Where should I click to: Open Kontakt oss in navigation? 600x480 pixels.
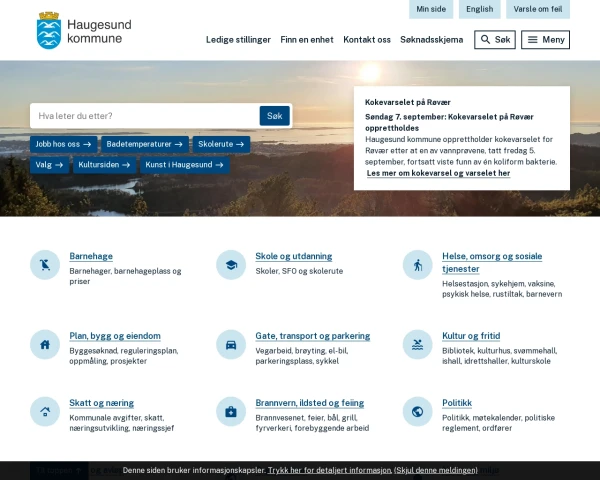pyautogui.click(x=367, y=40)
